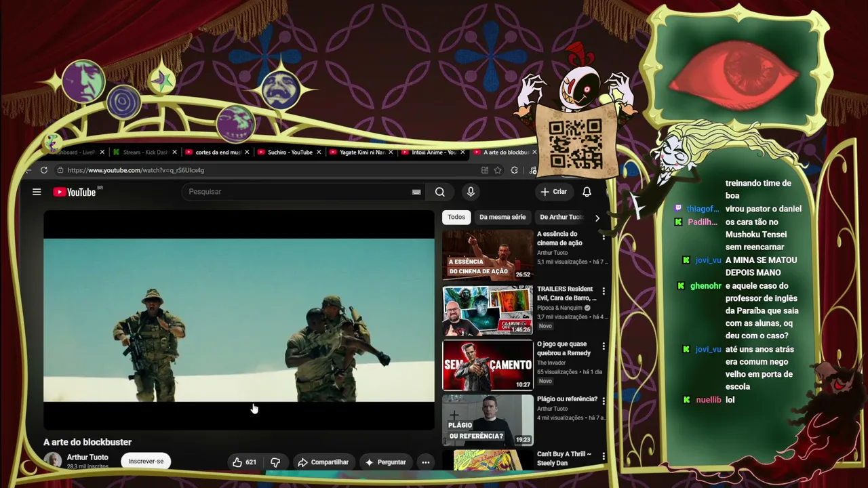868x488 pixels.
Task: Open more actions below the video
Action: coord(426,462)
